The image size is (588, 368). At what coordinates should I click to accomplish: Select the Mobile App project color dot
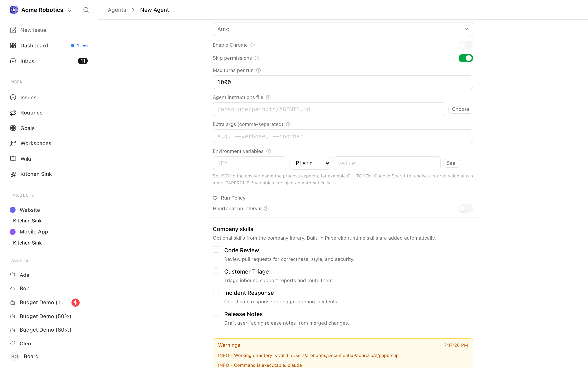13,232
